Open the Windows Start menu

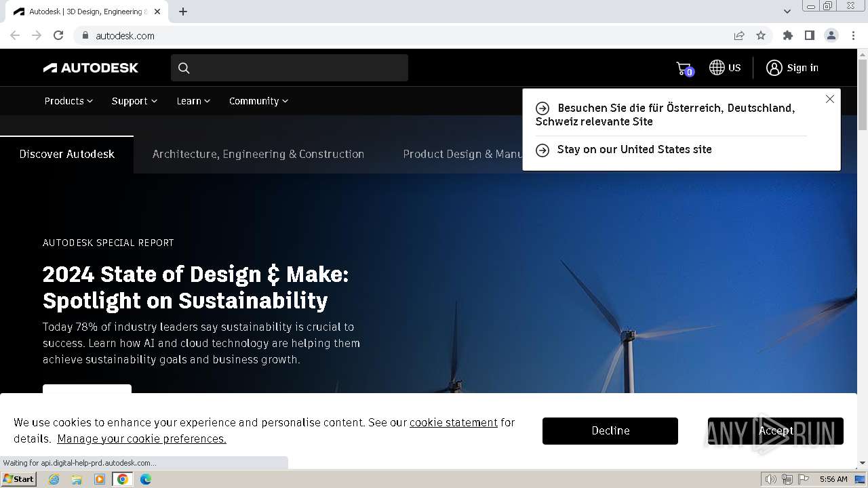click(18, 479)
